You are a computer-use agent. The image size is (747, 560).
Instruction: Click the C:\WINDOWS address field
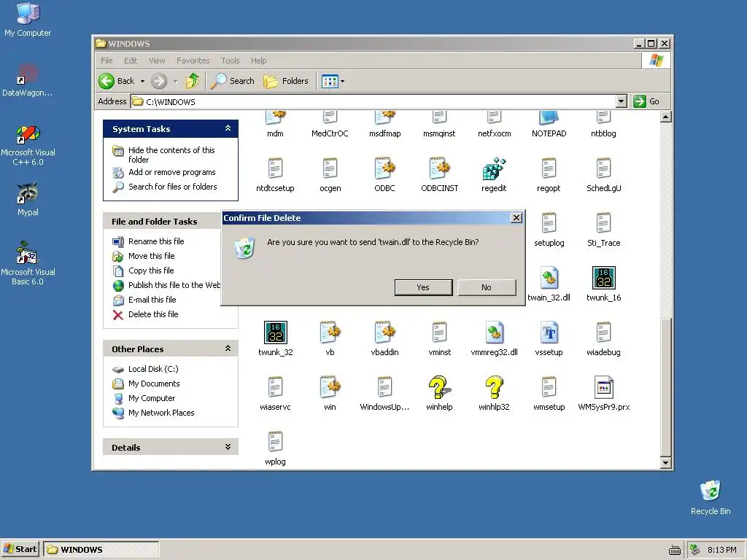(374, 101)
